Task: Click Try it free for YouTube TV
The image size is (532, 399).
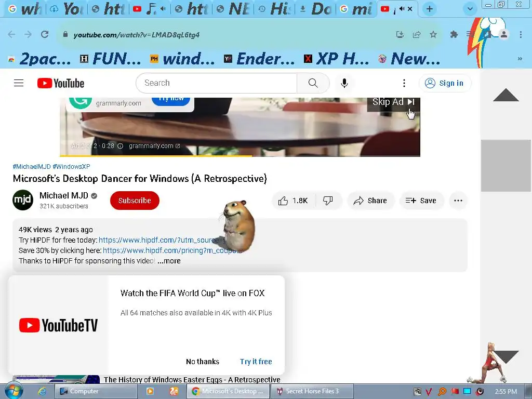Action: tap(256, 362)
